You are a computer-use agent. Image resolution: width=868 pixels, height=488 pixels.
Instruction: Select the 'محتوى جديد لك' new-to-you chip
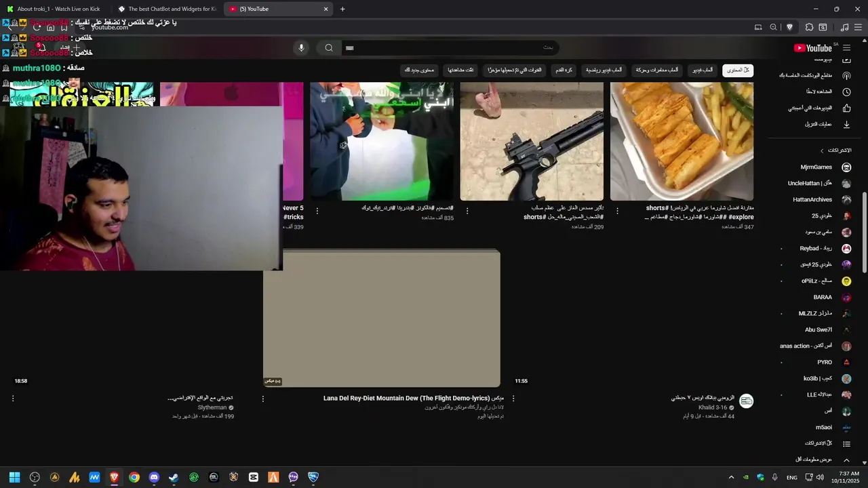click(x=419, y=70)
